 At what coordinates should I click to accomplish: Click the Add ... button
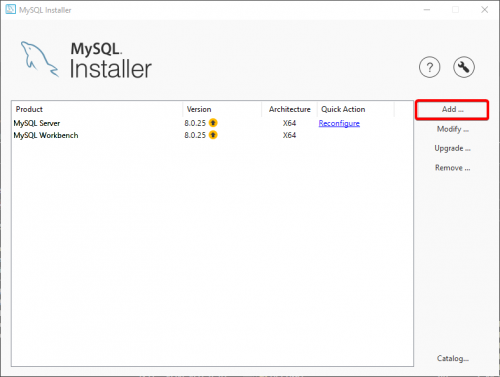[x=452, y=110]
